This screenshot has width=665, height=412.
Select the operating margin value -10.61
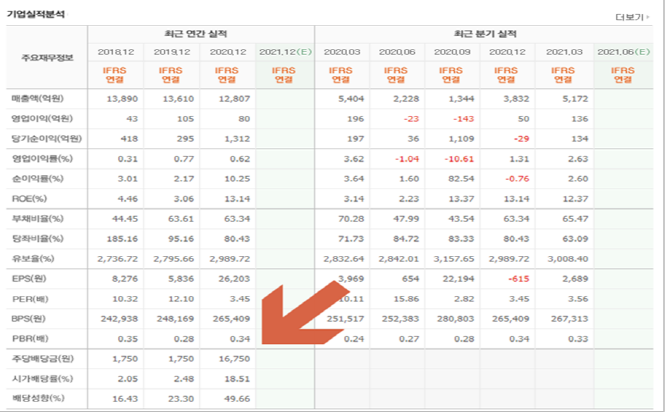point(459,159)
